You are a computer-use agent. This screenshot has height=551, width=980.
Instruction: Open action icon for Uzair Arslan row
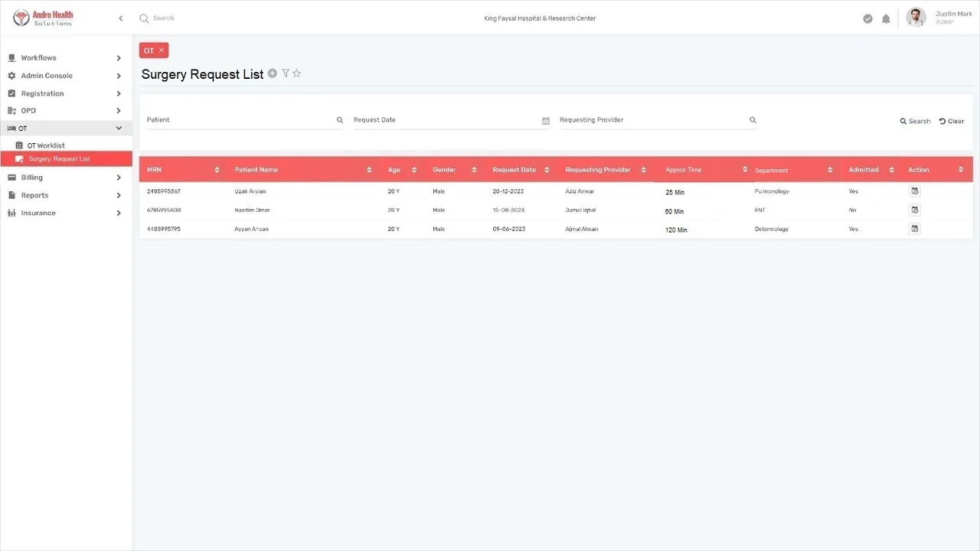[914, 191]
